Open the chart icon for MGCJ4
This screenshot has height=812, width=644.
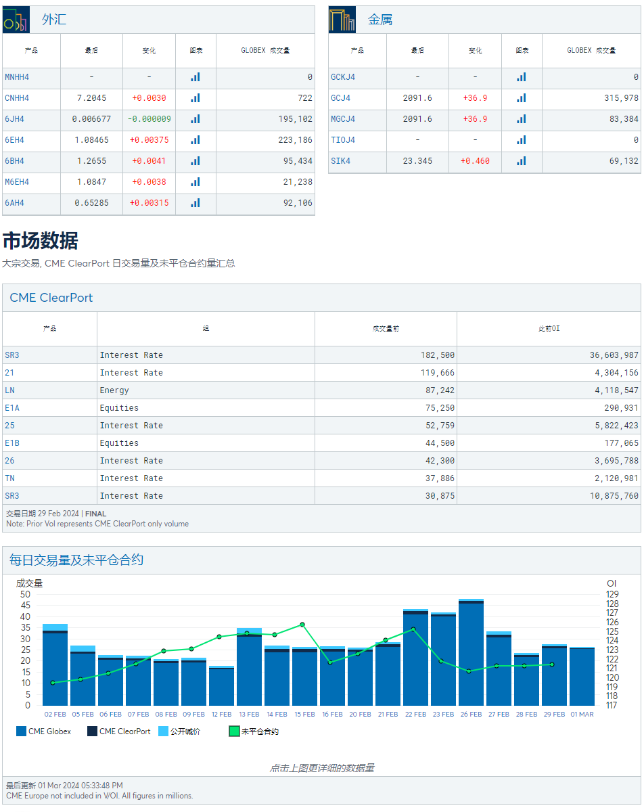tap(522, 119)
